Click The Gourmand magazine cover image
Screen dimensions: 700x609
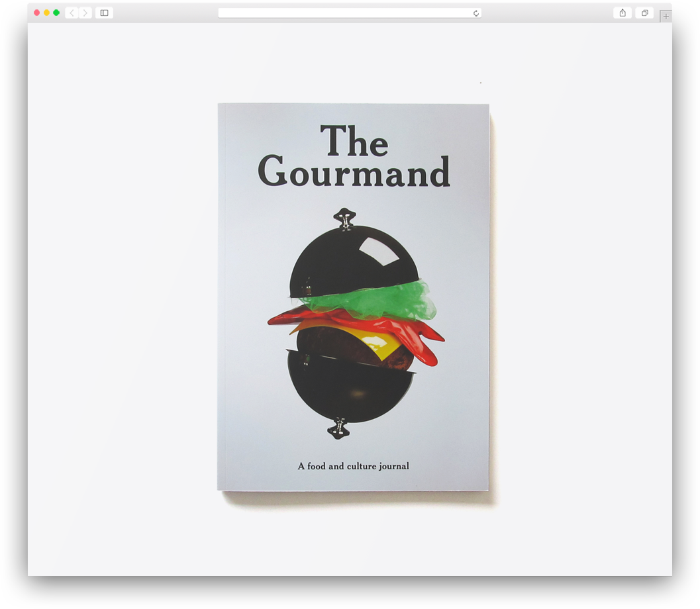point(352,298)
